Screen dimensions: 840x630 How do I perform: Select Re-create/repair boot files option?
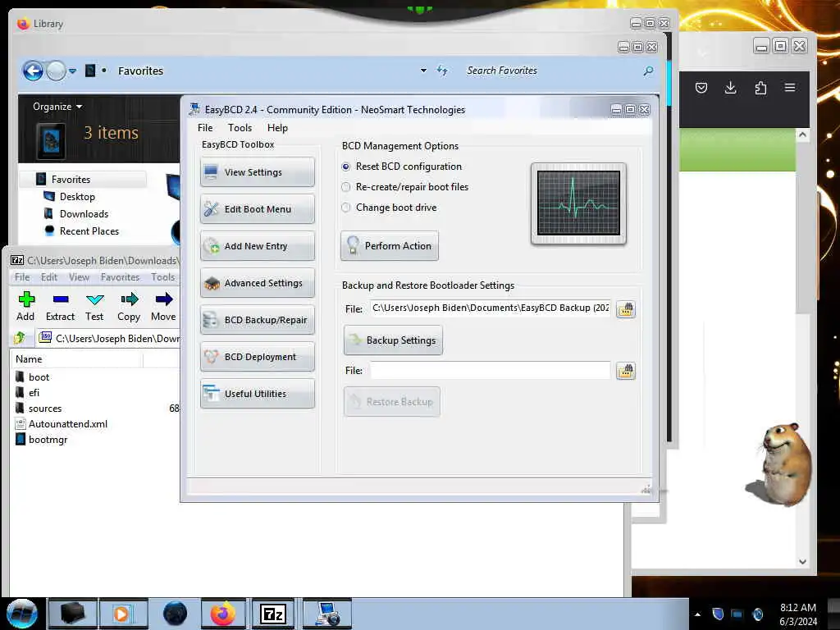[405, 187]
